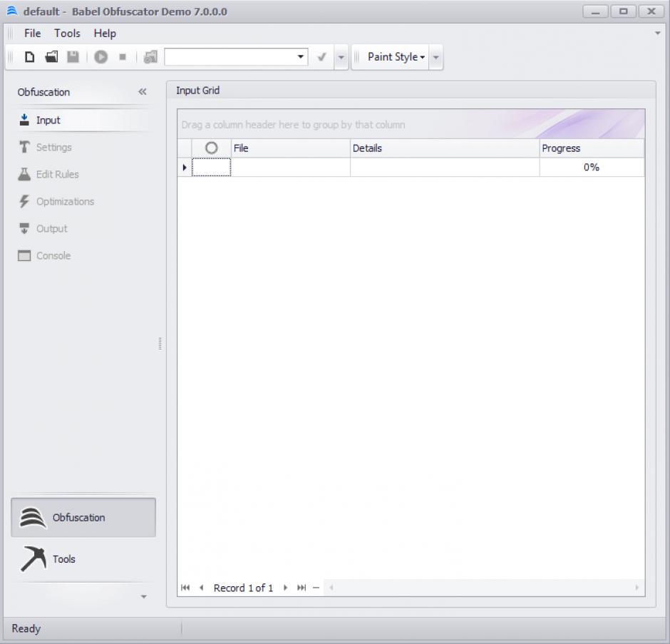Click the row indicator arrow of first record
Viewport: 670px width, 644px height.
(x=185, y=167)
